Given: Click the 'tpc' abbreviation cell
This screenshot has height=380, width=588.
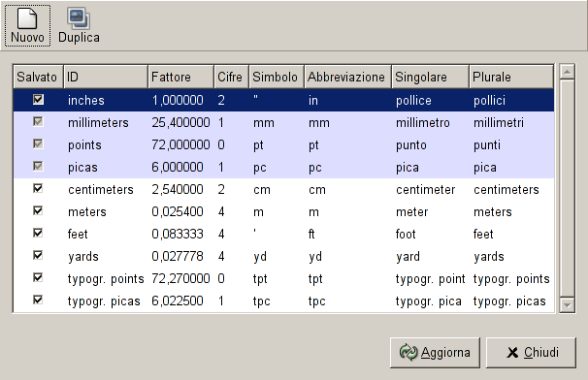Looking at the screenshot, I should 317,301.
